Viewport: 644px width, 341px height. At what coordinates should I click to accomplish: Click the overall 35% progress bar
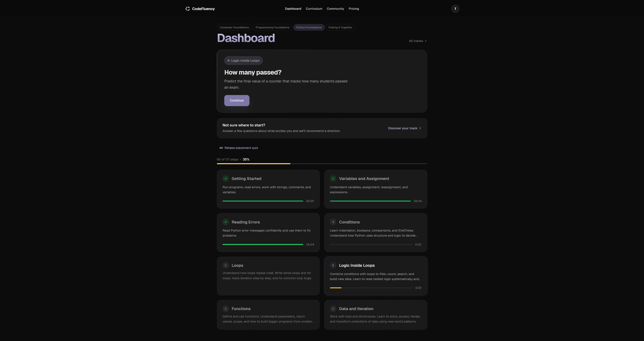tap(322, 164)
